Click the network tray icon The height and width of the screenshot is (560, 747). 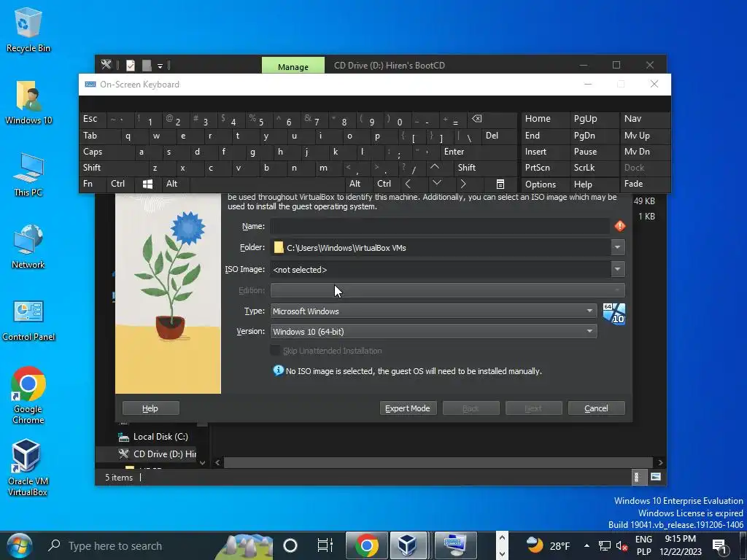click(x=605, y=546)
